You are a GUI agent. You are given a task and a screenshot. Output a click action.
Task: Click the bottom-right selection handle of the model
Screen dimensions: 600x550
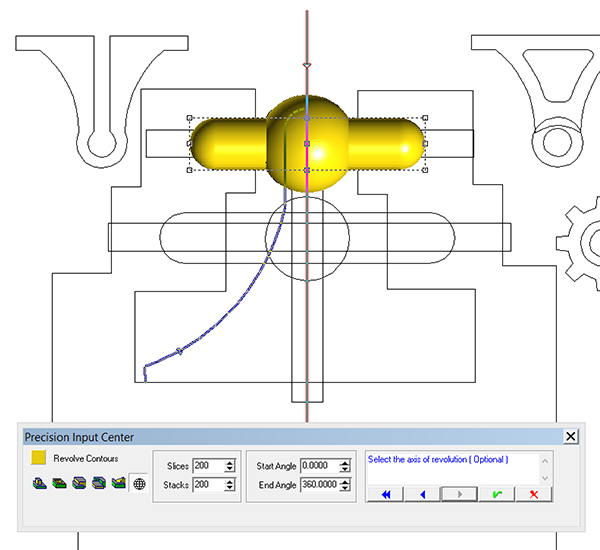(x=425, y=170)
